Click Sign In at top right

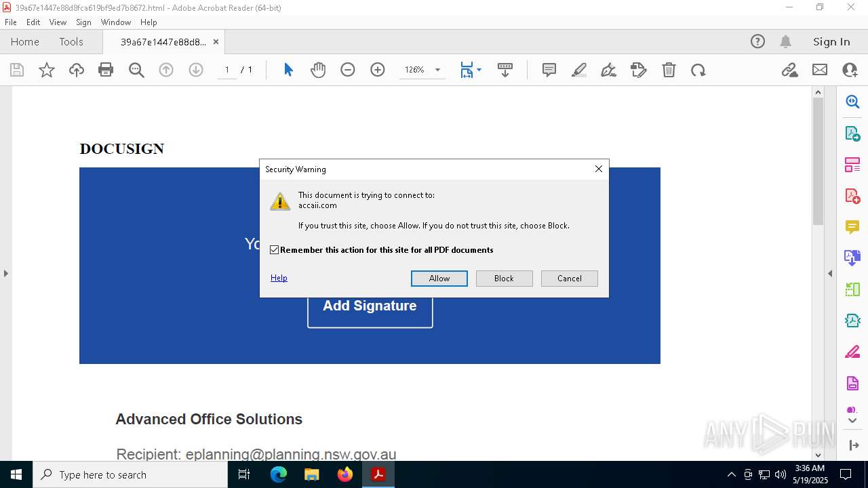[831, 41]
